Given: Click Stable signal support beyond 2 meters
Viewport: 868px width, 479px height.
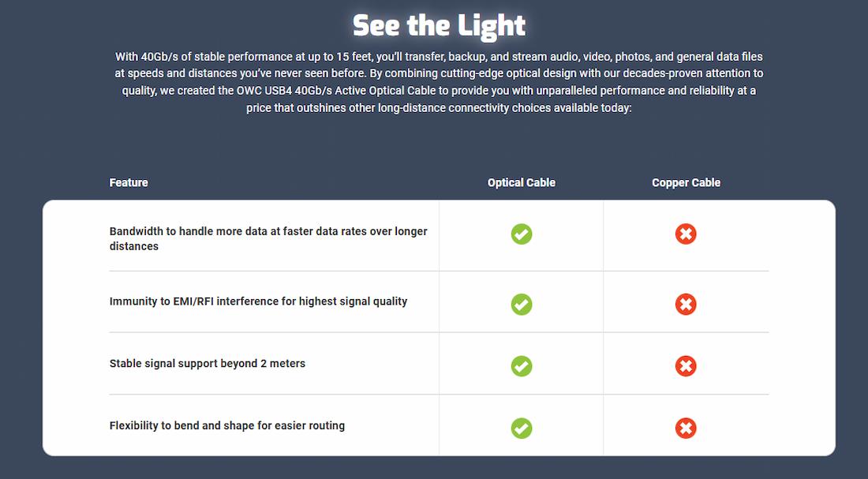Looking at the screenshot, I should tap(207, 363).
